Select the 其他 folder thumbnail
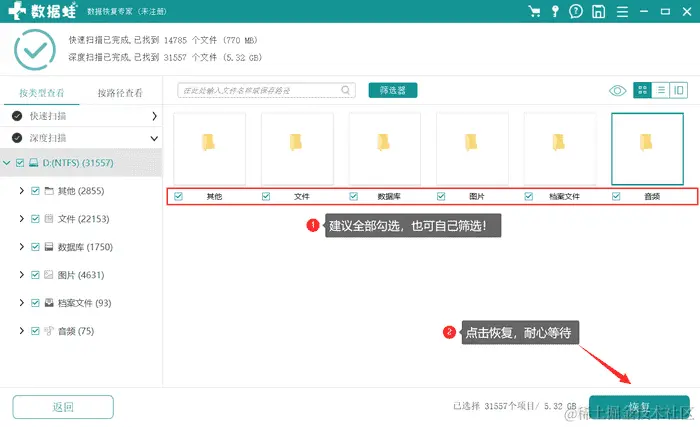 pos(209,149)
